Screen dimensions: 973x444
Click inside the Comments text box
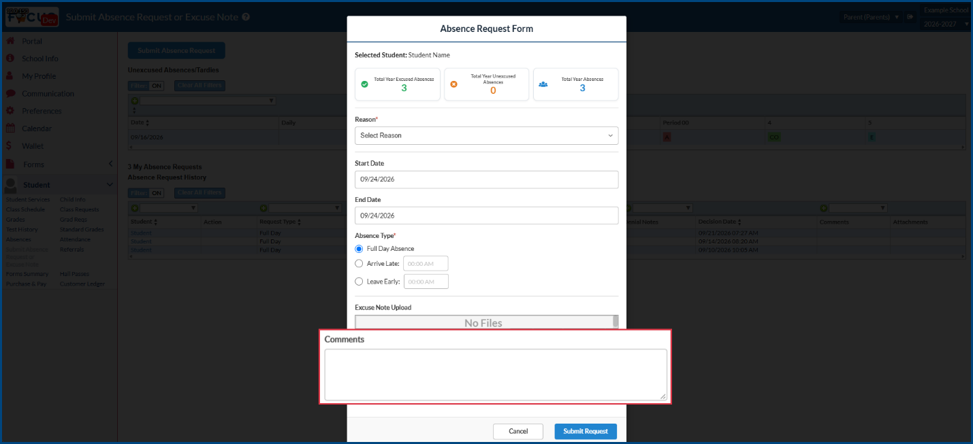click(496, 375)
